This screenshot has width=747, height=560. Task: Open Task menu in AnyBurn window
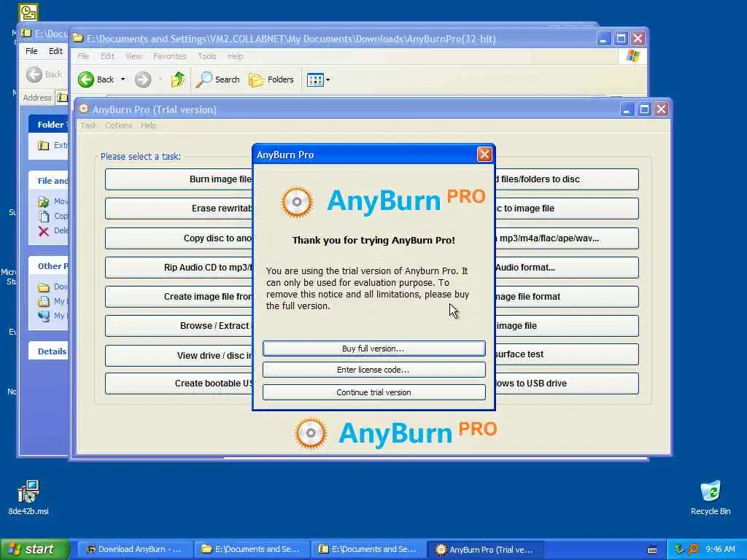tap(88, 125)
